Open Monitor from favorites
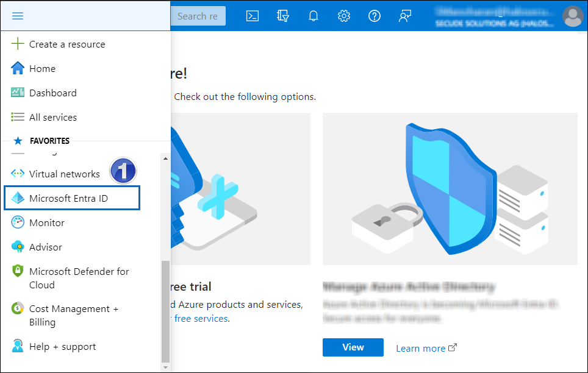 tap(46, 223)
